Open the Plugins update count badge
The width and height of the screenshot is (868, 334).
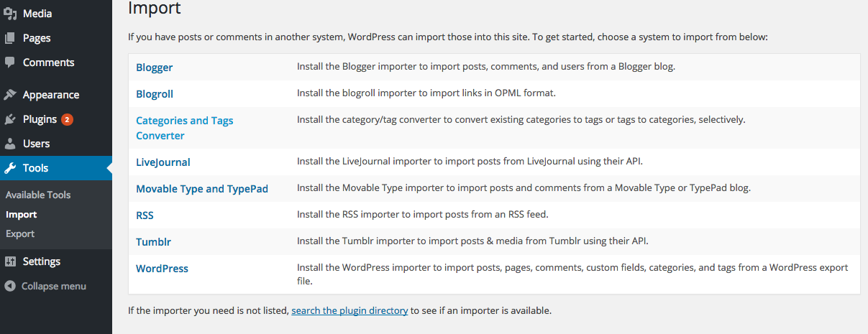point(67,119)
